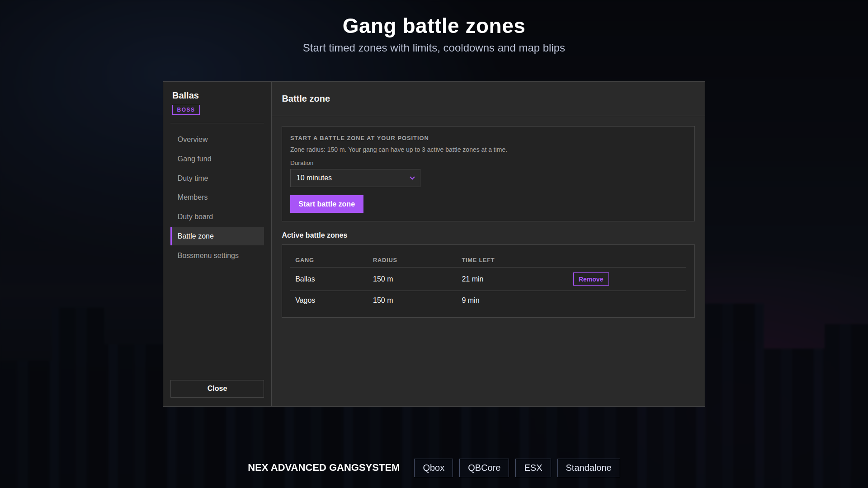Click the '9 min' time left value
Screen dimensions: 868x488
pos(470,300)
